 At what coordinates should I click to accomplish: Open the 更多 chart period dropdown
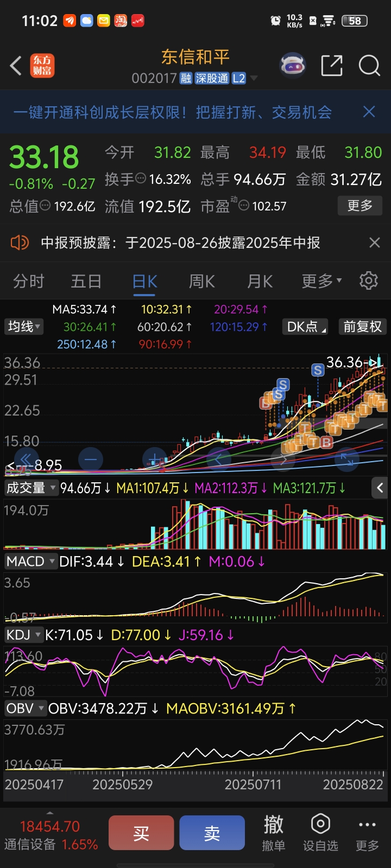coord(322,280)
